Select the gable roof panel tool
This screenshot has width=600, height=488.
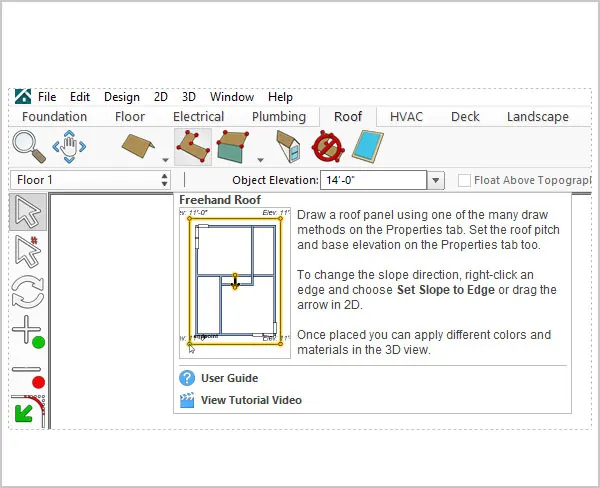138,146
